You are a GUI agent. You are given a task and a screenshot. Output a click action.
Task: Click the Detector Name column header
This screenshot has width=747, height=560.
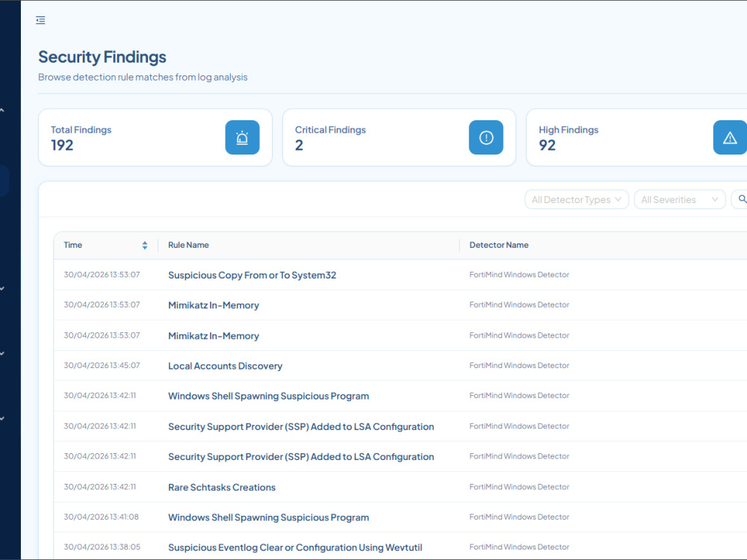(499, 245)
